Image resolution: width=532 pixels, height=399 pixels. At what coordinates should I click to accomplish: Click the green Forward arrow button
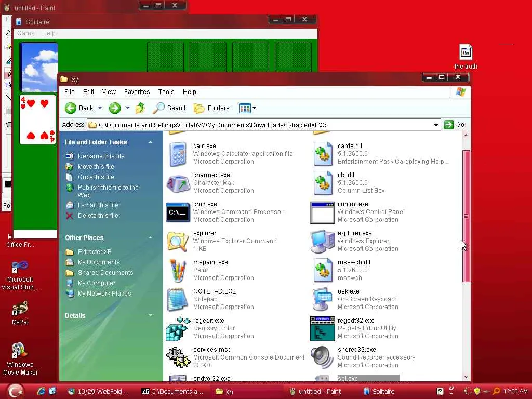[115, 108]
